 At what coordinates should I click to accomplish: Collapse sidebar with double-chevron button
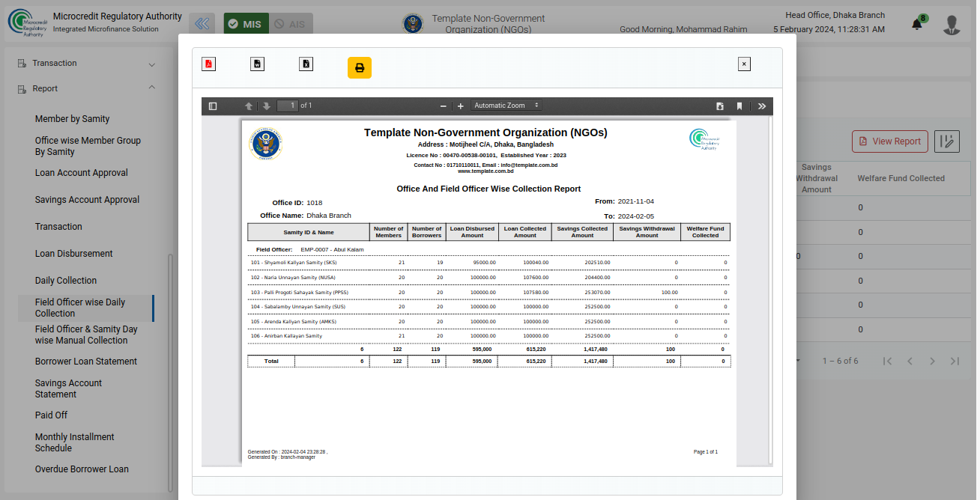(202, 24)
